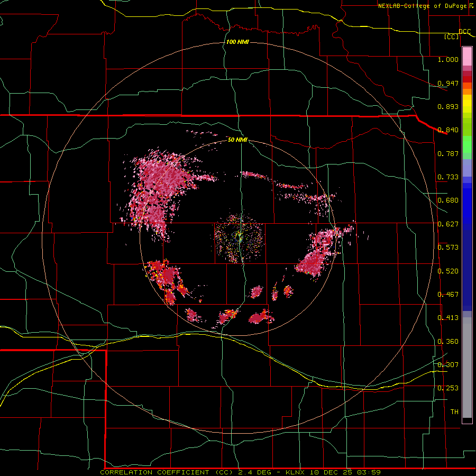Click the 0.253 value on the color scale
476x476 pixels.
click(x=448, y=388)
